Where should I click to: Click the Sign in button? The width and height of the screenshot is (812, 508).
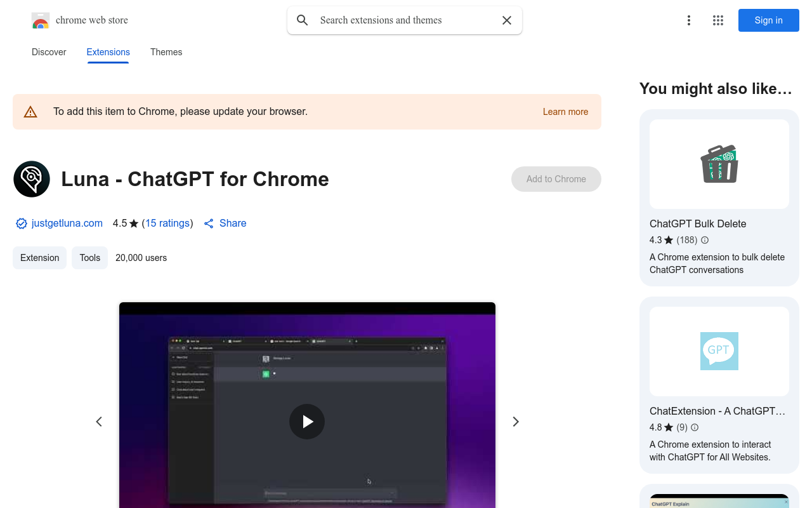pyautogui.click(x=769, y=20)
